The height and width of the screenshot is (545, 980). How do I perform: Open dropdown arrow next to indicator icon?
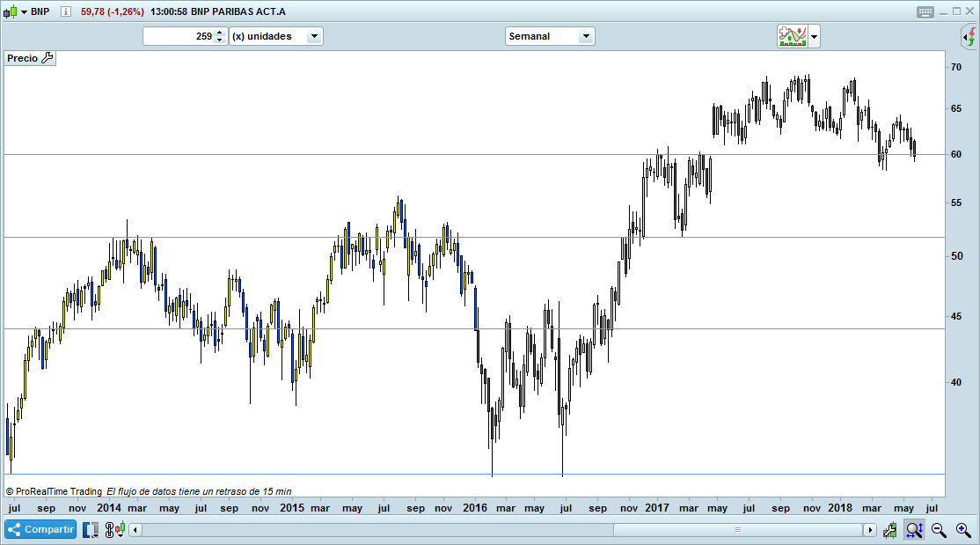pyautogui.click(x=815, y=36)
